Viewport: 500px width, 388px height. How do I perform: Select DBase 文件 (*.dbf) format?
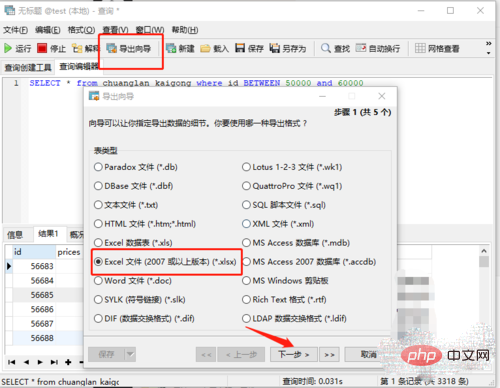[133, 186]
